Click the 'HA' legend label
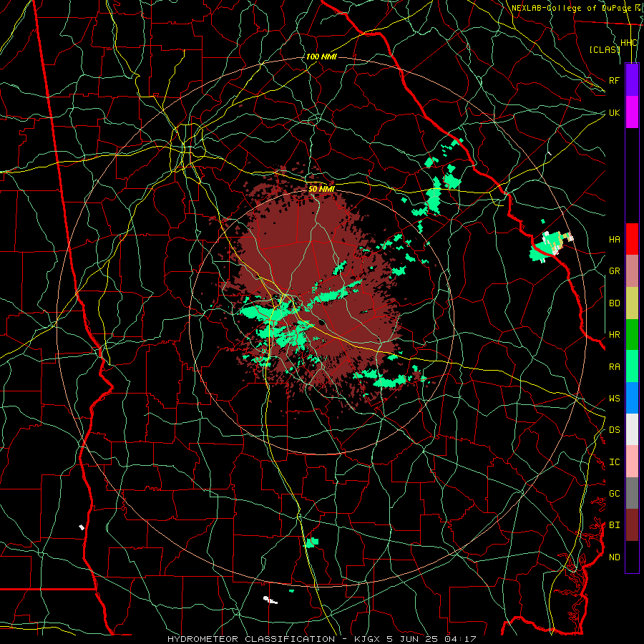Viewport: 644px width, 644px height. tap(614, 240)
